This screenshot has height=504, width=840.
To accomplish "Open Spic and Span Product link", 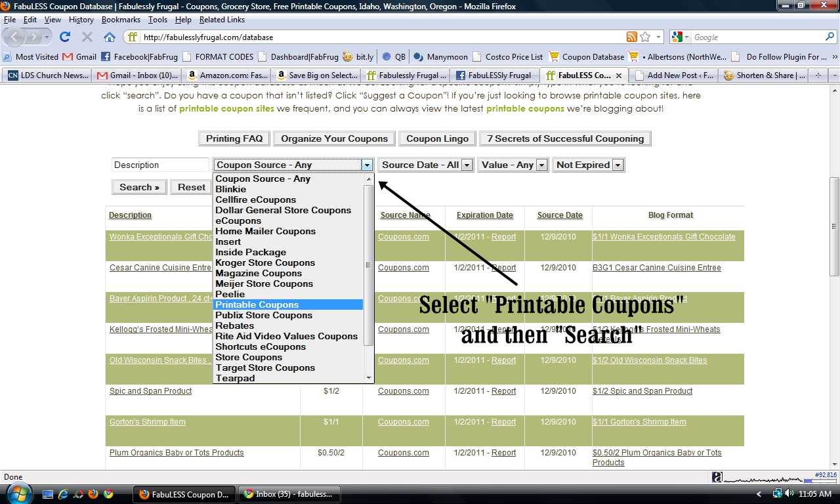I will [151, 391].
